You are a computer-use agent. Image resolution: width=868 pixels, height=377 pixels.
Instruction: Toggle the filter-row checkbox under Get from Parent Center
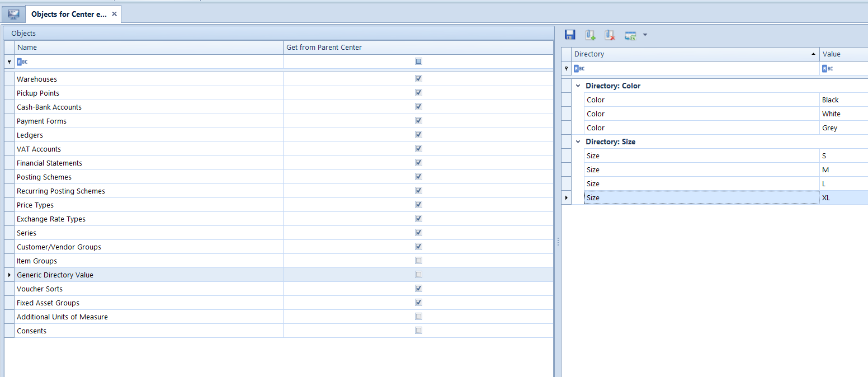pos(418,62)
